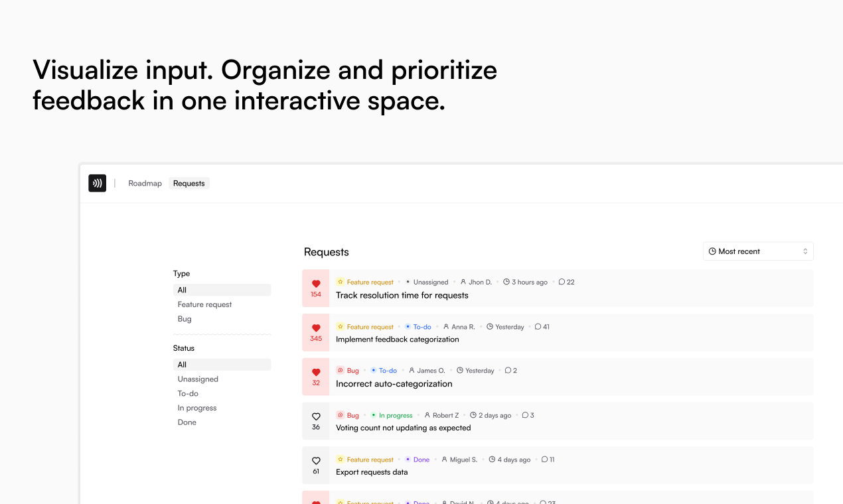
Task: Open the 2 comments on Incorrect auto-categorization
Action: tap(511, 371)
